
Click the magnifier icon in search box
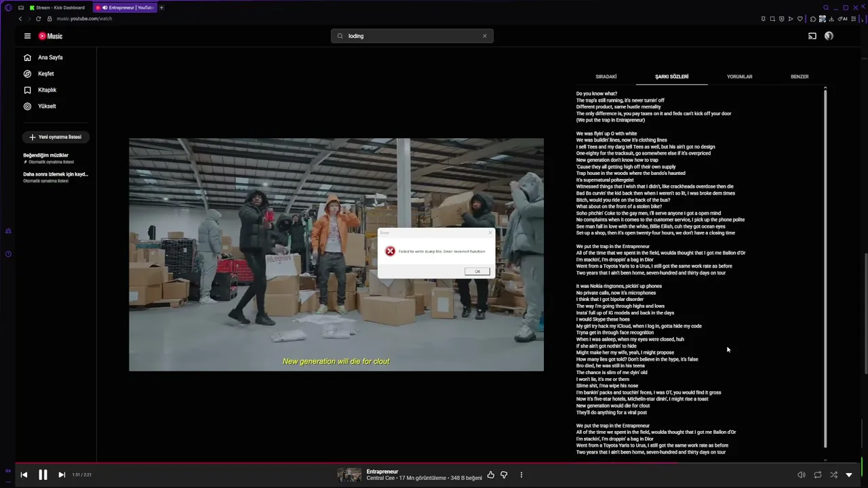point(340,36)
